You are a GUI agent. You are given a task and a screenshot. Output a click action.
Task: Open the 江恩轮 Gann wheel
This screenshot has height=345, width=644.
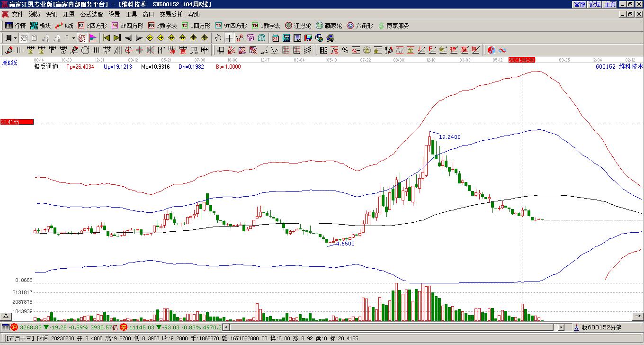298,26
